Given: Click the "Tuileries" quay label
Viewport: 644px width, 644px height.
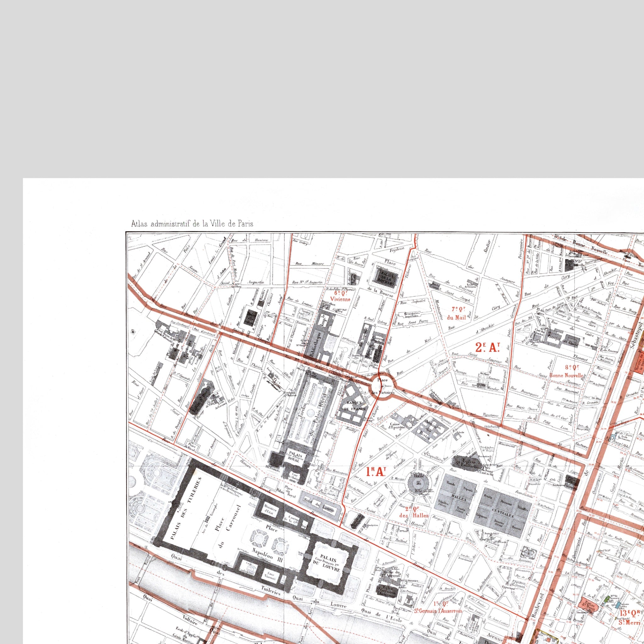Looking at the screenshot, I should point(271,590).
